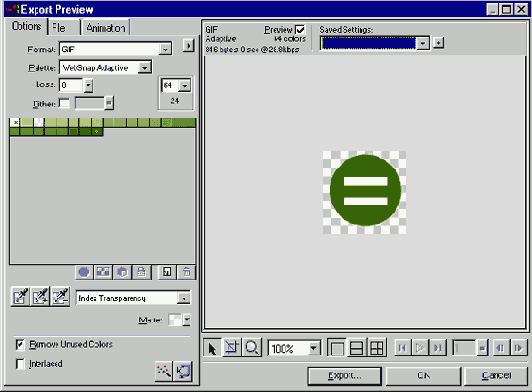Open the Format GIF dropdown
The image size is (532, 392).
point(115,49)
